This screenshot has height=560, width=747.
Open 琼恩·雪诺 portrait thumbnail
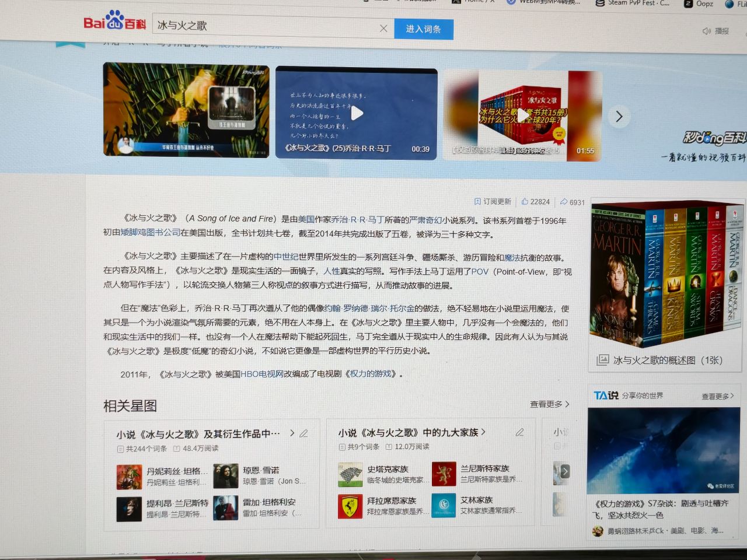[225, 475]
